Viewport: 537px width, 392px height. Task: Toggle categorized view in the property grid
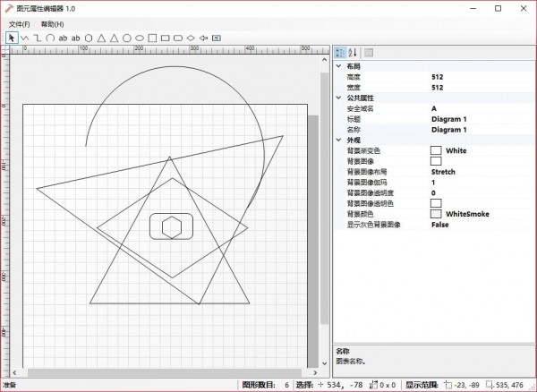340,53
